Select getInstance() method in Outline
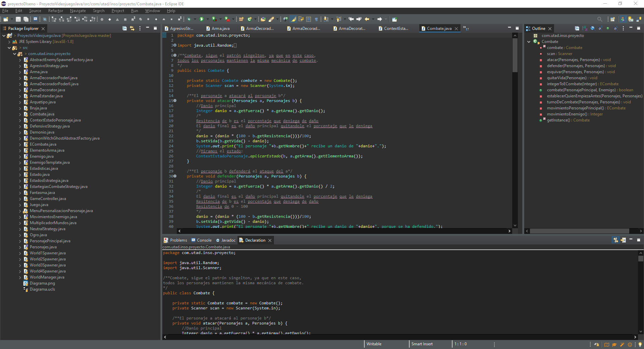The image size is (644, 349). [568, 120]
